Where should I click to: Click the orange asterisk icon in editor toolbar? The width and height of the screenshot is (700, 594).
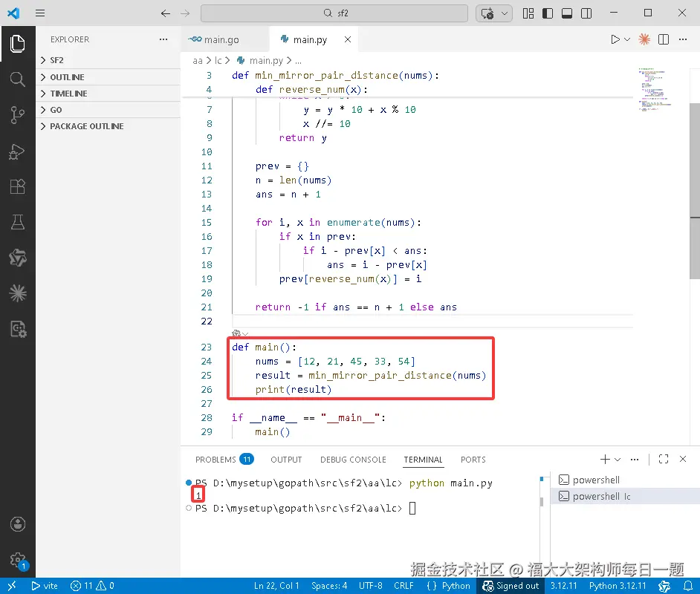point(644,39)
